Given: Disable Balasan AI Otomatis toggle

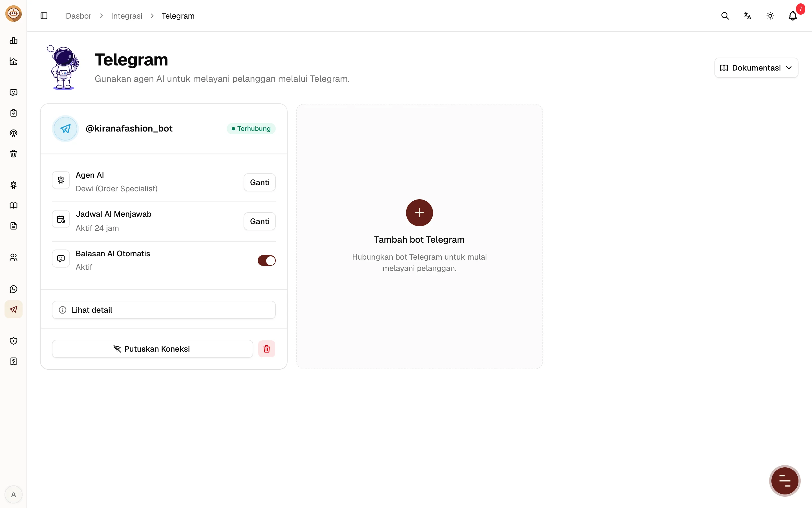Looking at the screenshot, I should click(x=266, y=260).
